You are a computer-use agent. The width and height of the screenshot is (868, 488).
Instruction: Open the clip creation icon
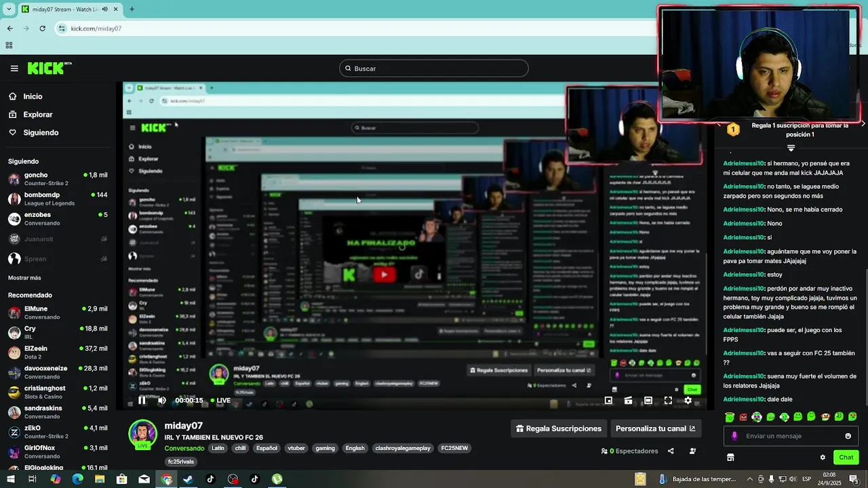[628, 401]
